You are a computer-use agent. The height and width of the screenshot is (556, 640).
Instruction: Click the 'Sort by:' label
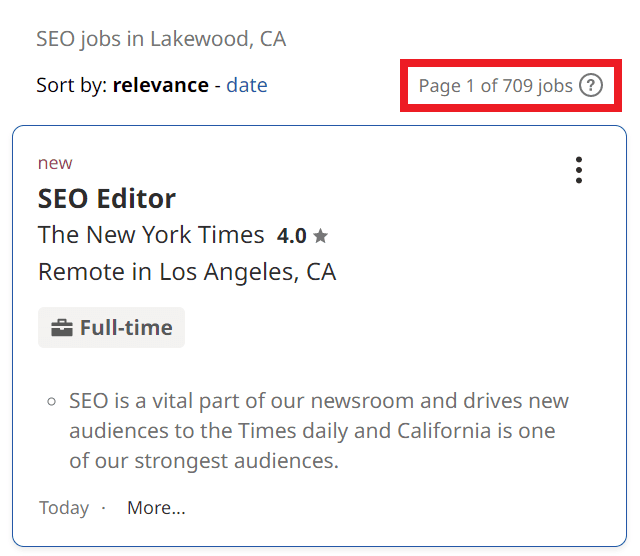pos(72,86)
